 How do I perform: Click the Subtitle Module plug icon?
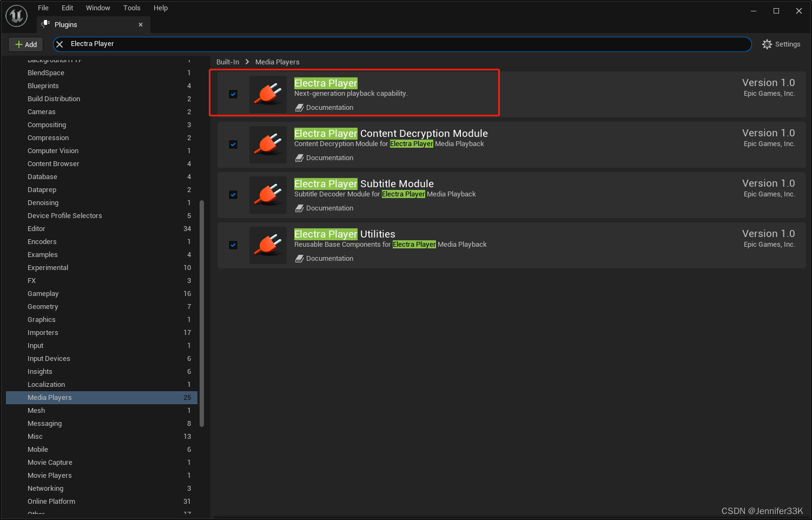click(268, 195)
